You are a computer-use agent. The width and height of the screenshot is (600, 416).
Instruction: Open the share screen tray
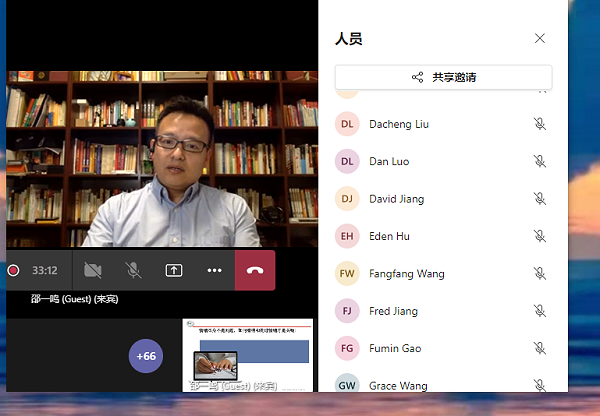tap(174, 270)
